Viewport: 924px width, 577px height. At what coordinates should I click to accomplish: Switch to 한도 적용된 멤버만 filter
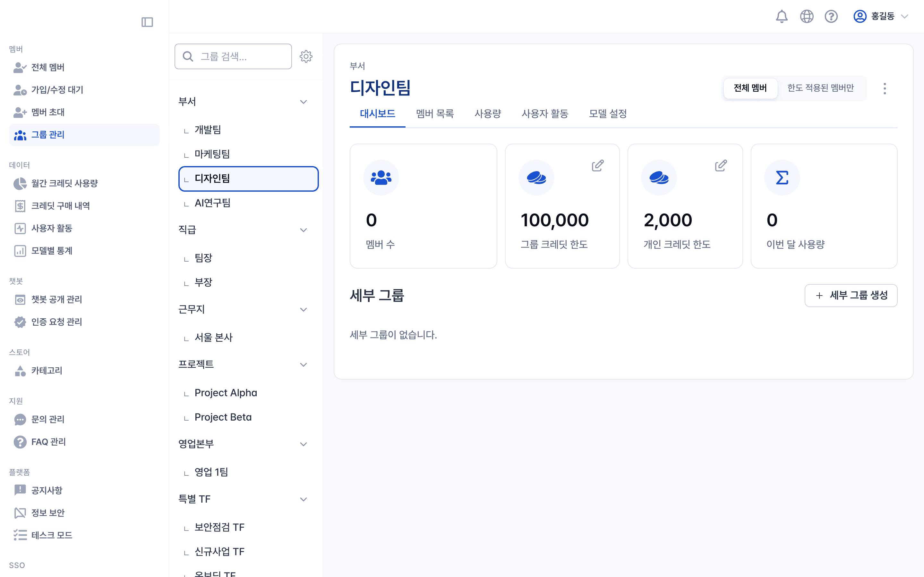click(x=821, y=88)
